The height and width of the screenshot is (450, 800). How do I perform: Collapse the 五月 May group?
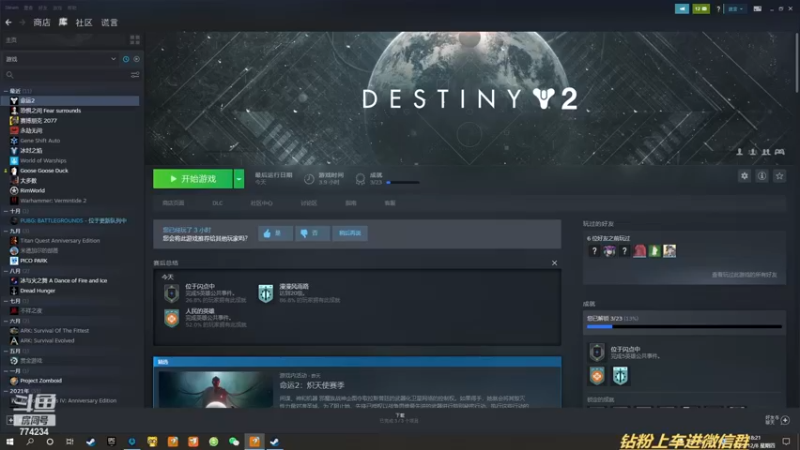pos(6,351)
